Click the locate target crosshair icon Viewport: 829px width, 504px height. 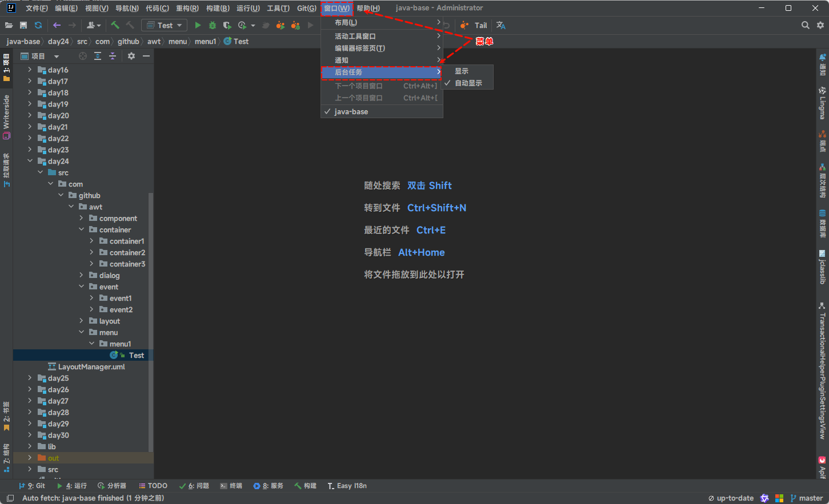pyautogui.click(x=83, y=56)
